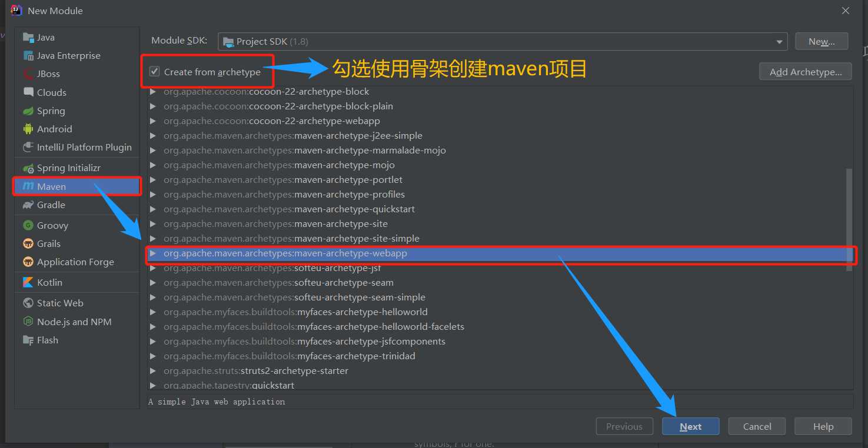
Task: Click the IntelliJ Platform Plugin icon
Action: click(x=28, y=148)
